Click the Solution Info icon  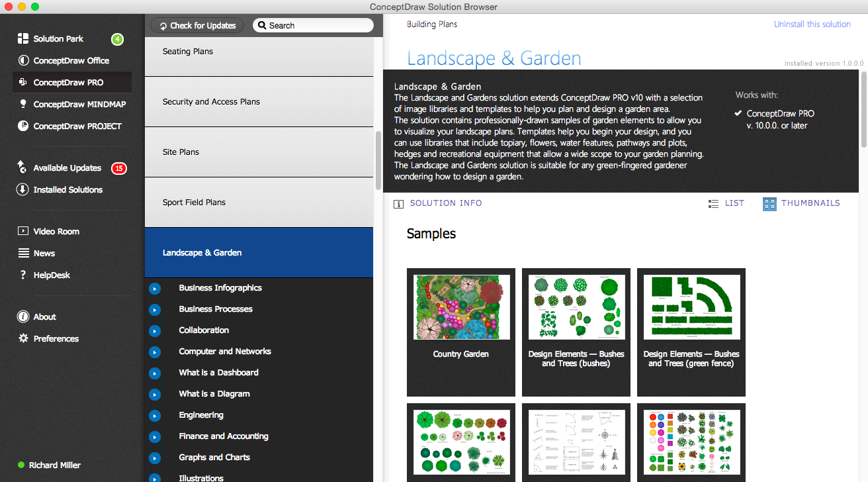(x=398, y=204)
